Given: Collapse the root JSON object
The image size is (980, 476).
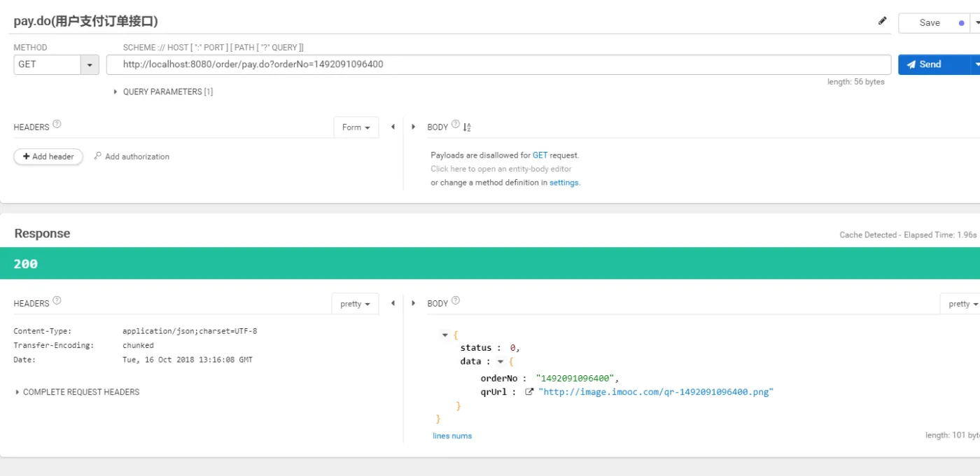Looking at the screenshot, I should tap(445, 335).
